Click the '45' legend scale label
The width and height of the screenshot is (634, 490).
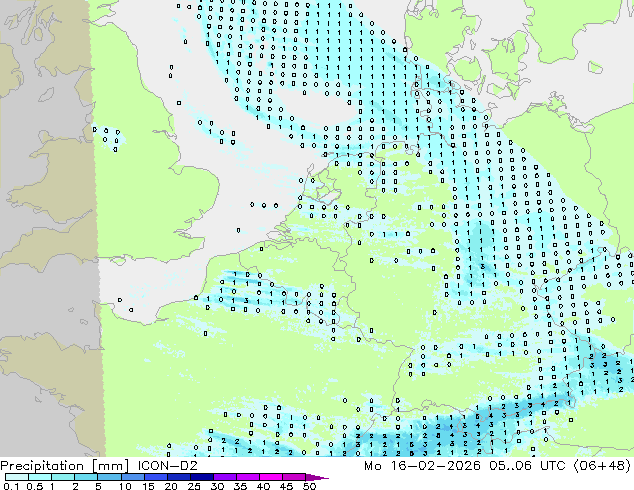tap(286, 486)
